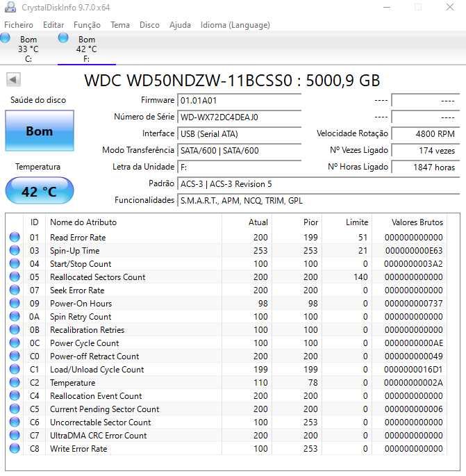Click the CrystalDiskInfo app icon in title bar
Screen dimensions: 466x476
tap(10, 7)
